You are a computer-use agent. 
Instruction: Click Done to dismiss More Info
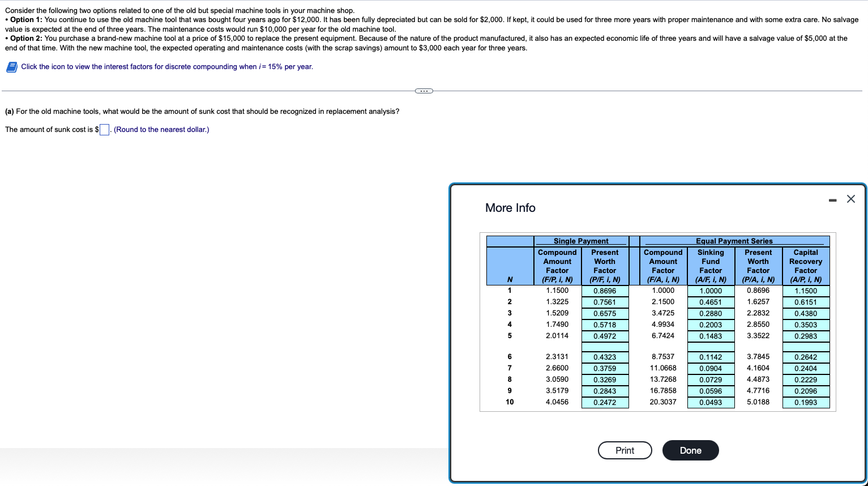click(x=691, y=450)
